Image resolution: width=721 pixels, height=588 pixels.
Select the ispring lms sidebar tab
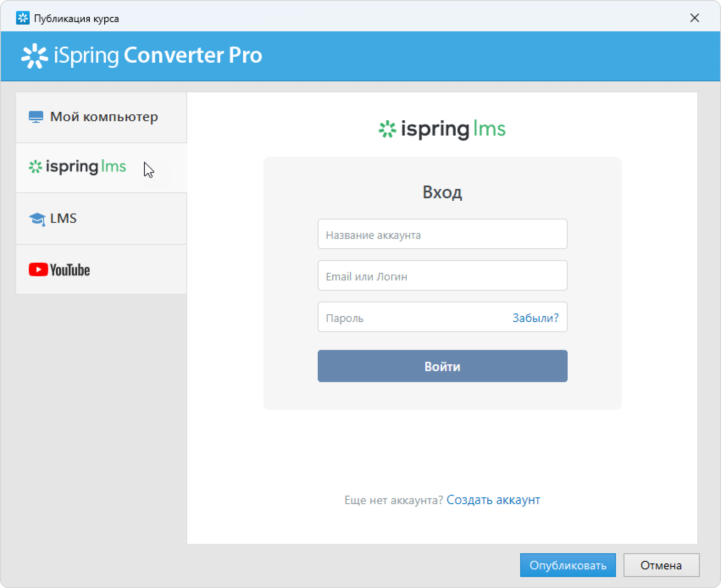pos(101,168)
